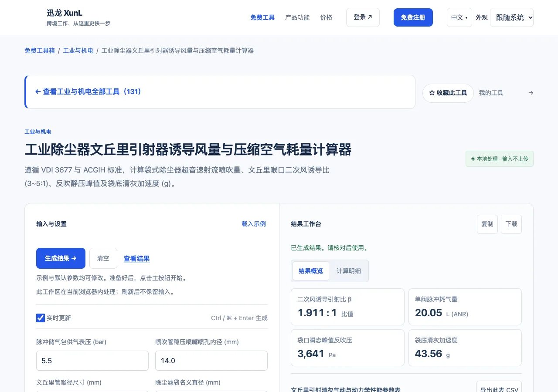This screenshot has width=558, height=392.
Task: Click the 喷吹管稳压喷嘴喷孔内径 input field
Action: [x=211, y=361]
